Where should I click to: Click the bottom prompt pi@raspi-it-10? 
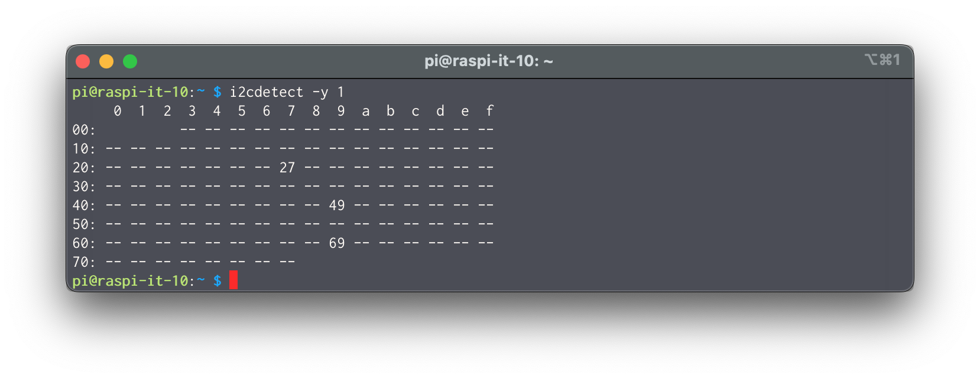pyautogui.click(x=130, y=281)
